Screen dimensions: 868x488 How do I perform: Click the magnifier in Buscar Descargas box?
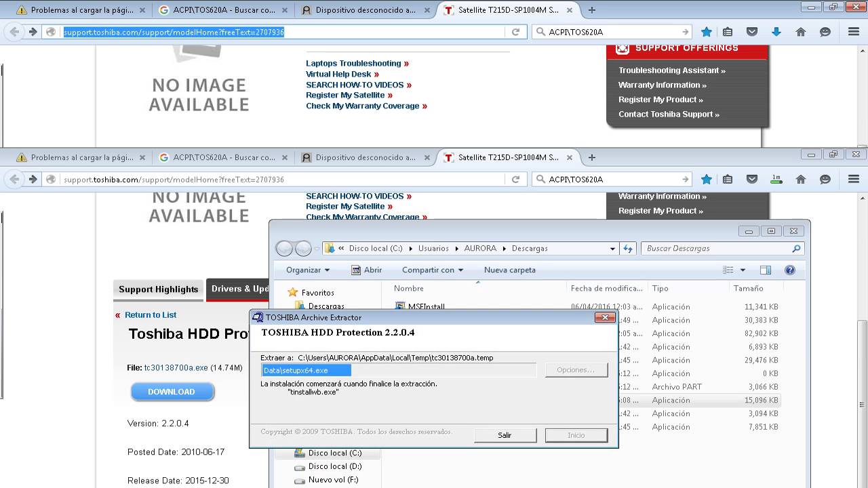click(x=797, y=249)
